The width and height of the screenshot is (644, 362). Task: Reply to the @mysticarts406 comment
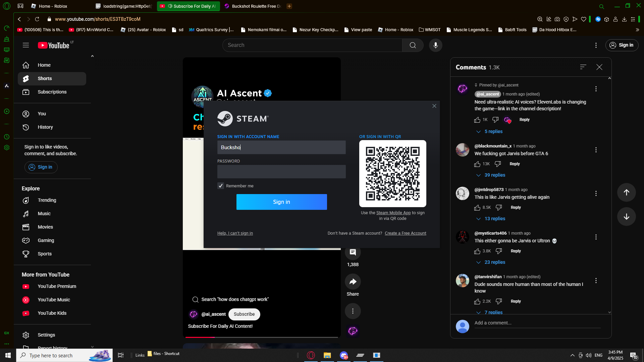pos(516,251)
